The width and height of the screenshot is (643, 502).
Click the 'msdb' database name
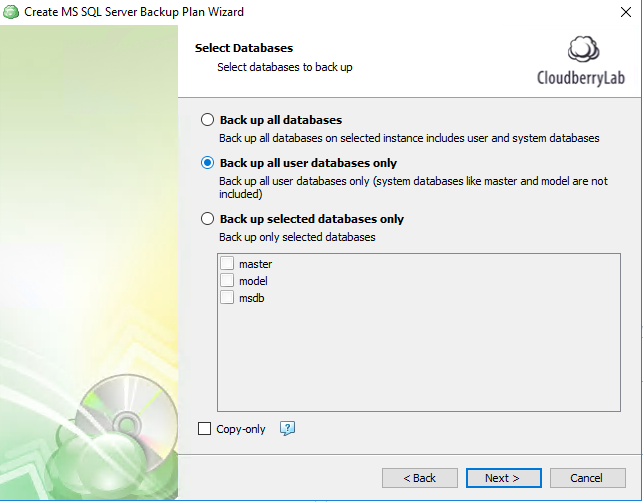[x=251, y=298]
